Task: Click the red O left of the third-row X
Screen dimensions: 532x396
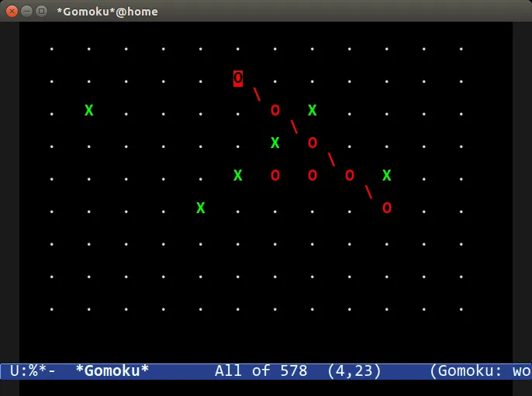Action: click(275, 110)
